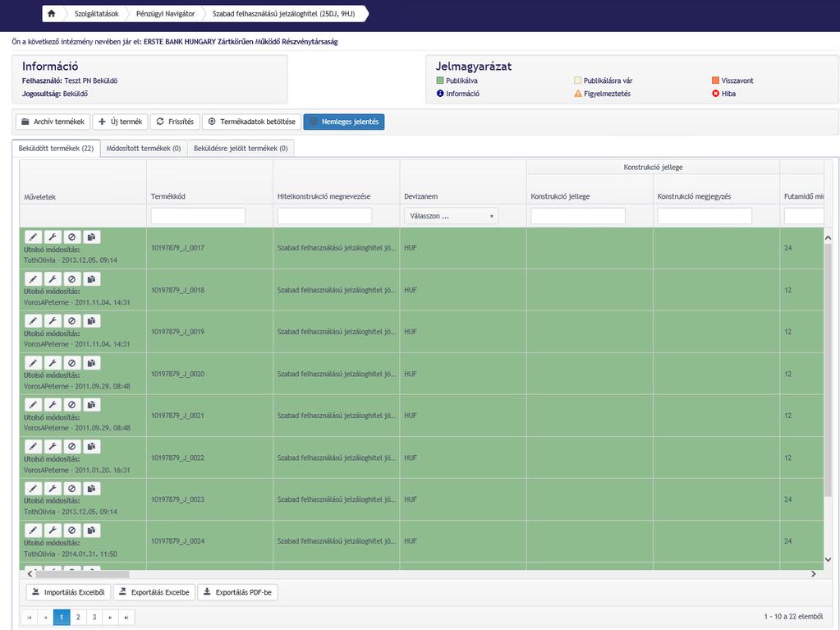Open Szolgáltatások breadcrumb link

[96, 13]
